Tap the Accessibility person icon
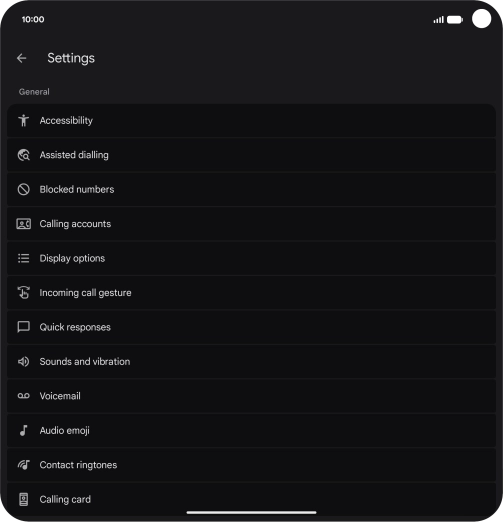This screenshot has width=503, height=522. coord(24,121)
